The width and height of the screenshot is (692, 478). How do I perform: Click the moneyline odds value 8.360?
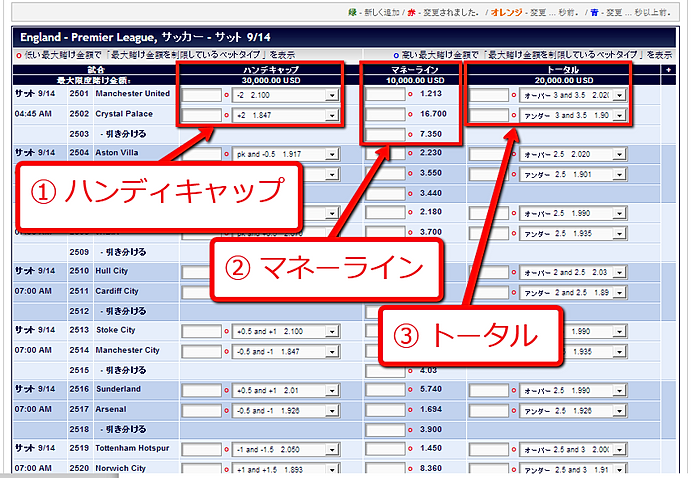(431, 468)
